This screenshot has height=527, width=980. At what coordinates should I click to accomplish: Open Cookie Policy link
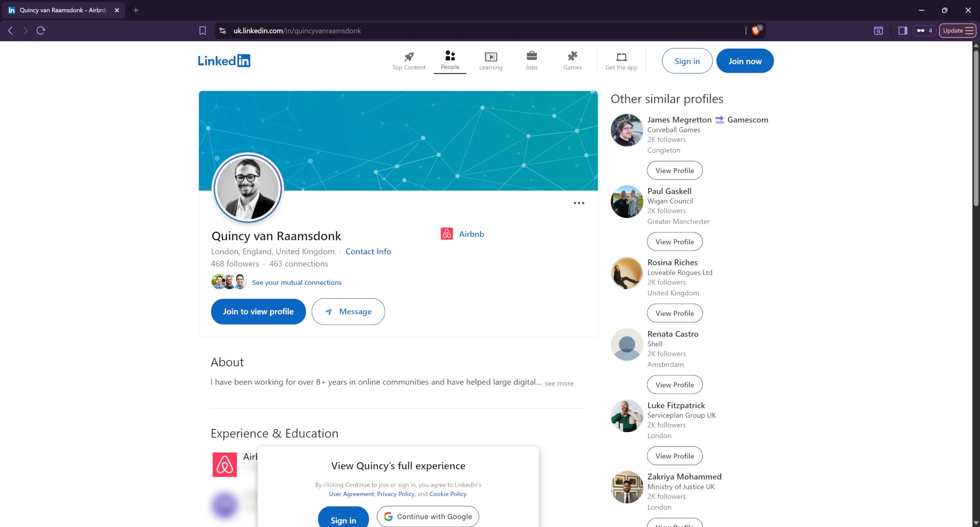coord(448,494)
